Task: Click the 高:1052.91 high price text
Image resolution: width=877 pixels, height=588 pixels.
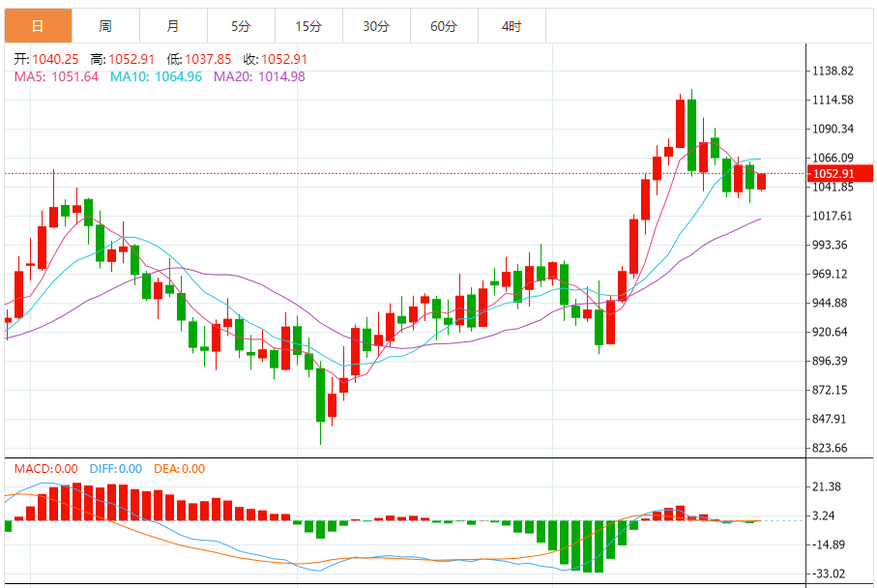Action: [x=123, y=59]
